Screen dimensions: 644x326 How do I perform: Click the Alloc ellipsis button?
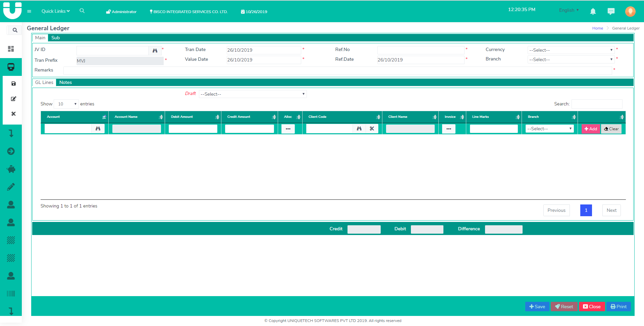pos(288,129)
